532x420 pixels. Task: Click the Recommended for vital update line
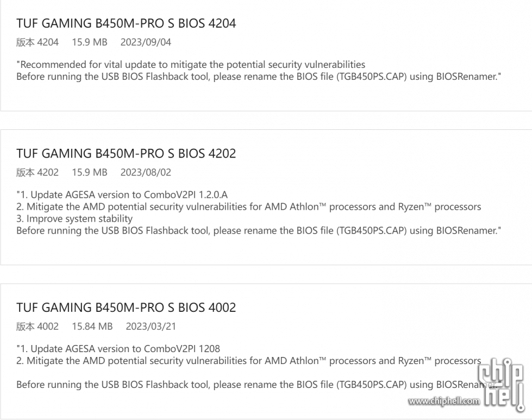click(191, 65)
